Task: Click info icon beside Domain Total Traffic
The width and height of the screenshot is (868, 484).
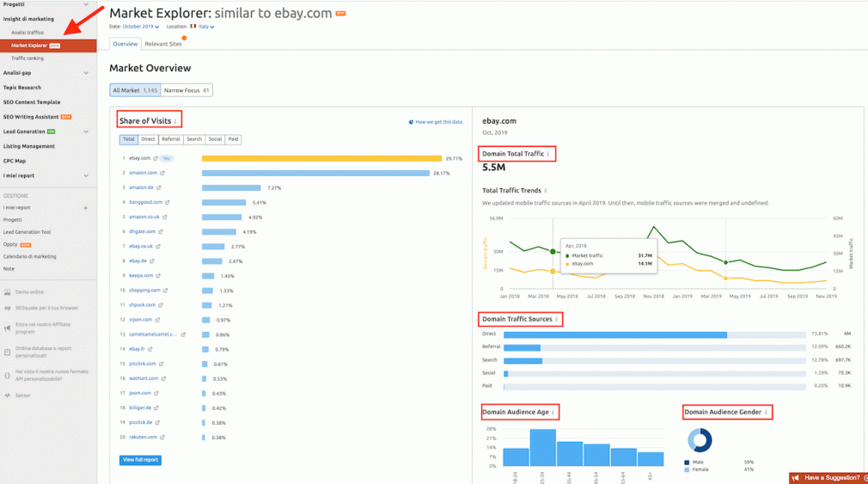Action: pos(548,154)
